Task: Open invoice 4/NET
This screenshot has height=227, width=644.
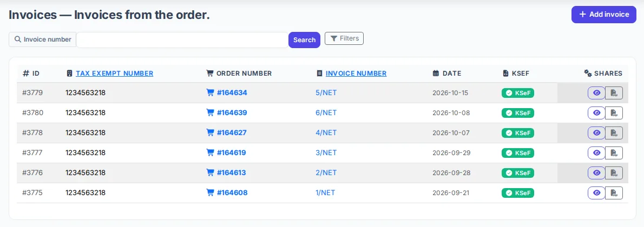Action: click(x=326, y=132)
